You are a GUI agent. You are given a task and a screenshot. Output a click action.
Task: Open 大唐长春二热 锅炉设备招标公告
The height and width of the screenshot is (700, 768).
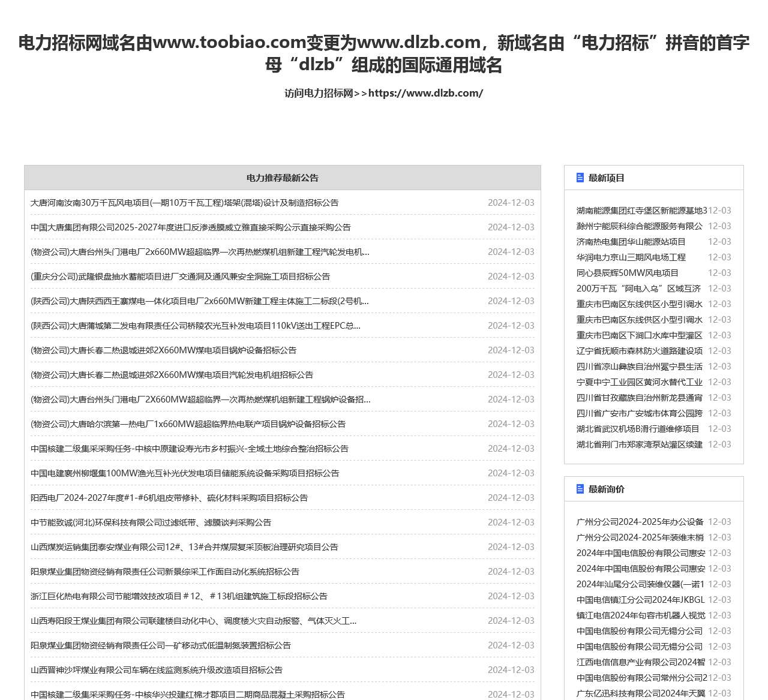coord(163,350)
